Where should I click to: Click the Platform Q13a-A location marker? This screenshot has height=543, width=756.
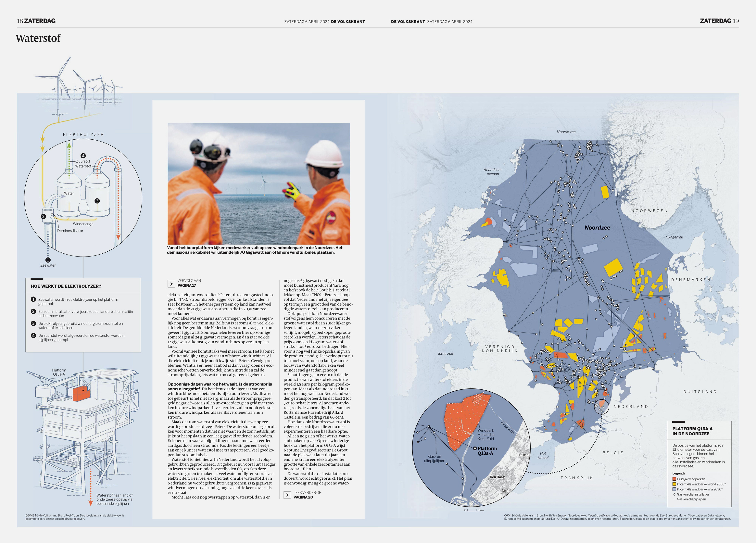click(x=475, y=448)
